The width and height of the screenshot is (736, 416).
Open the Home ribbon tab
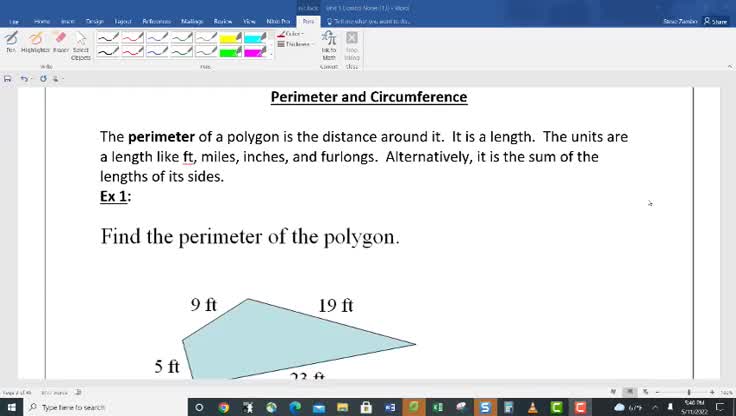42,20
